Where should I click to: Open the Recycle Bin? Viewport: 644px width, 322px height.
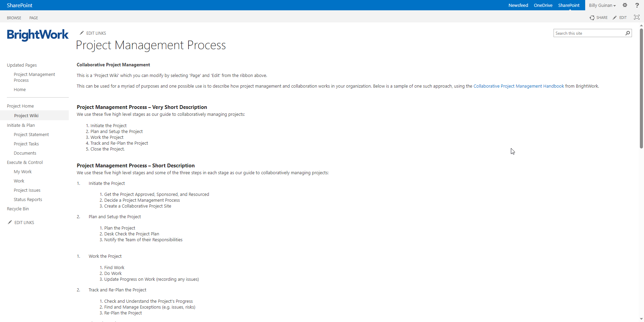coord(18,209)
